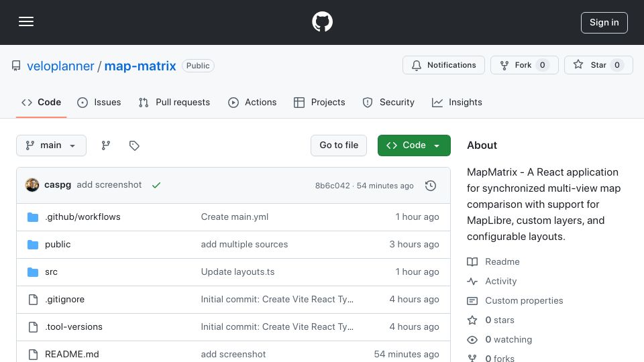Click the src folder icon
This screenshot has width=644, height=362.
(x=33, y=272)
